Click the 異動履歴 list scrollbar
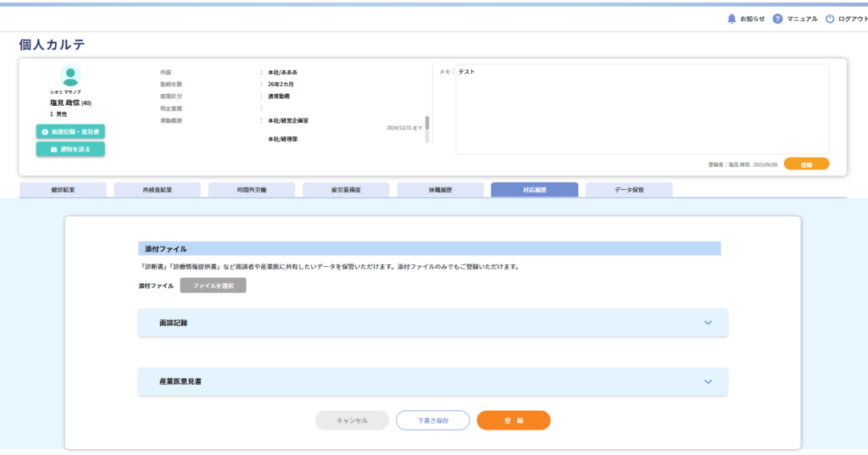Screen dimensions: 868x455 [x=427, y=124]
